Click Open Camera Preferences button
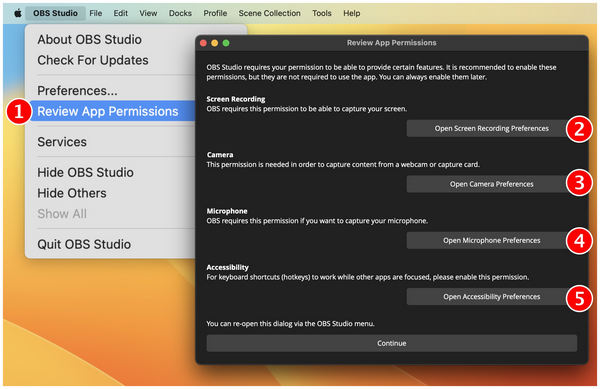600x389 pixels. pos(491,184)
